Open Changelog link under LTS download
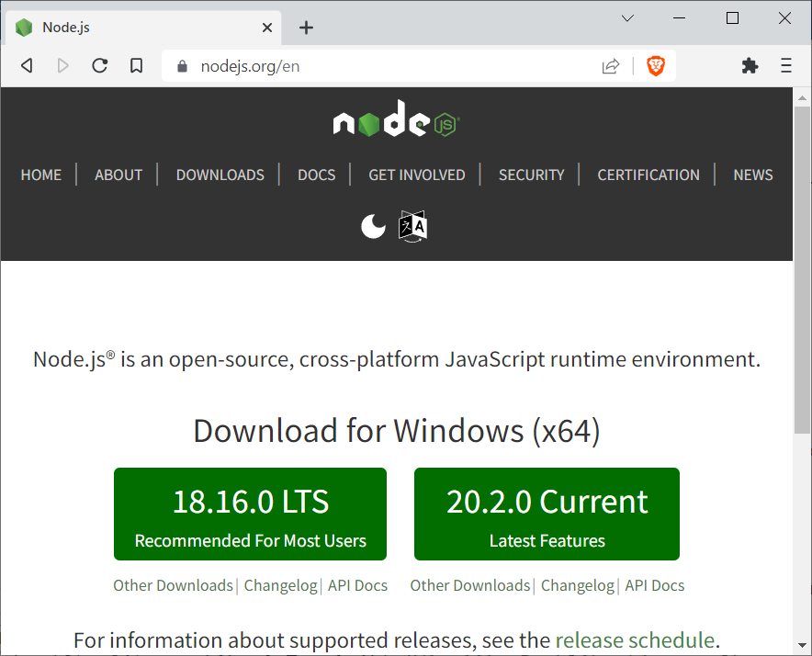 (x=281, y=585)
